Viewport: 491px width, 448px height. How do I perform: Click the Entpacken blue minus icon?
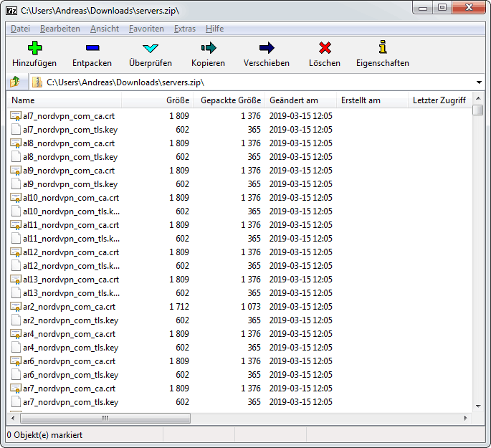(92, 48)
